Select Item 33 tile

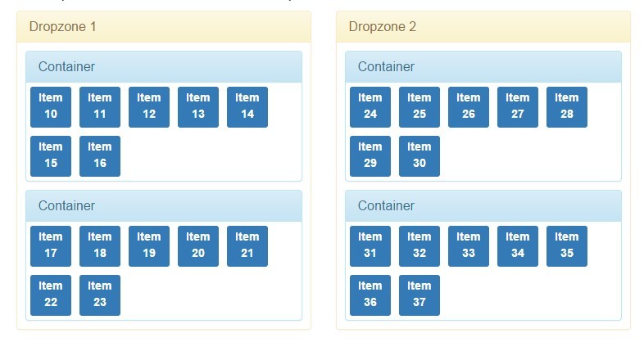tap(469, 246)
